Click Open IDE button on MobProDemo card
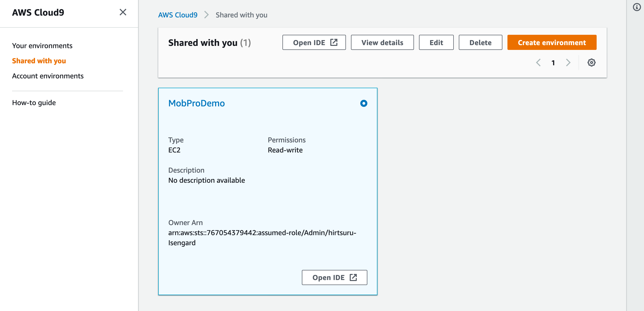The width and height of the screenshot is (644, 311). point(334,277)
